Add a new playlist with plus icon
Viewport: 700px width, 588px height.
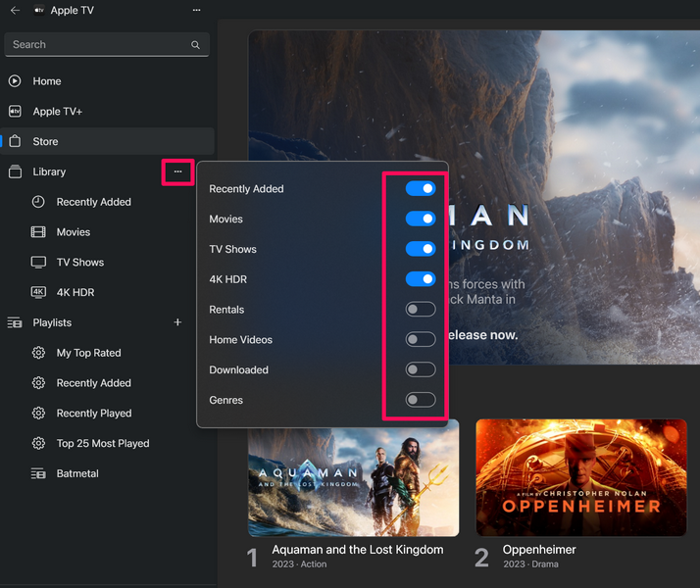click(177, 322)
